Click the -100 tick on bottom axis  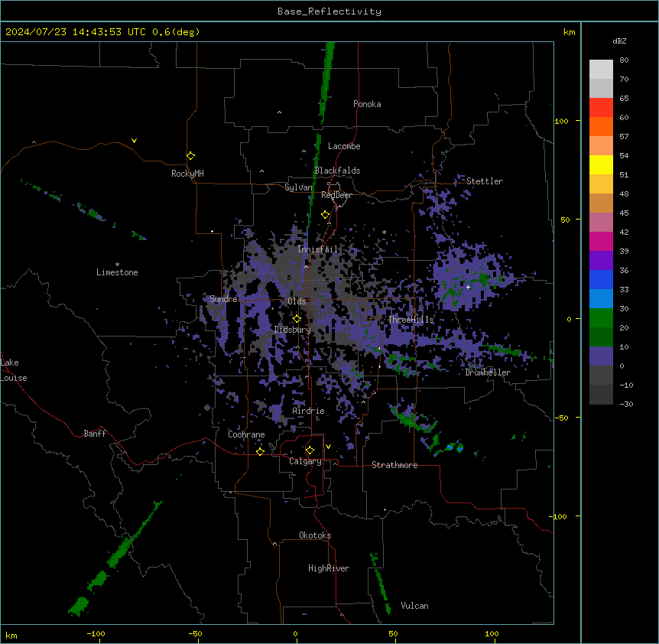(x=96, y=633)
